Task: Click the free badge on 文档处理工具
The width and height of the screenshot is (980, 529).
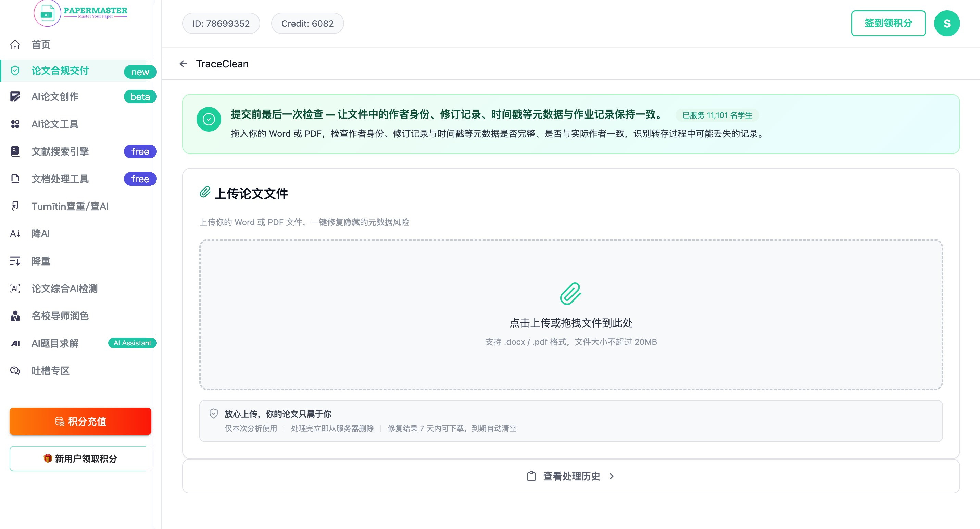Action: 140,179
